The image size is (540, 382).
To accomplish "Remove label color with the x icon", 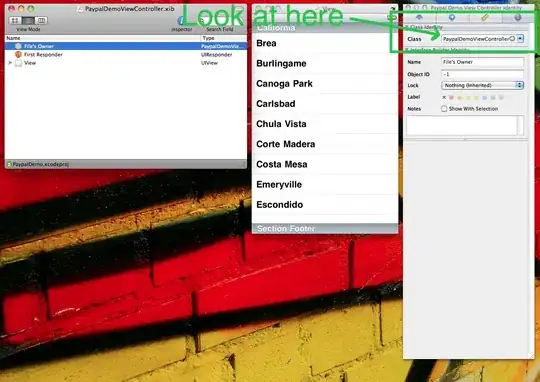I will [x=444, y=97].
